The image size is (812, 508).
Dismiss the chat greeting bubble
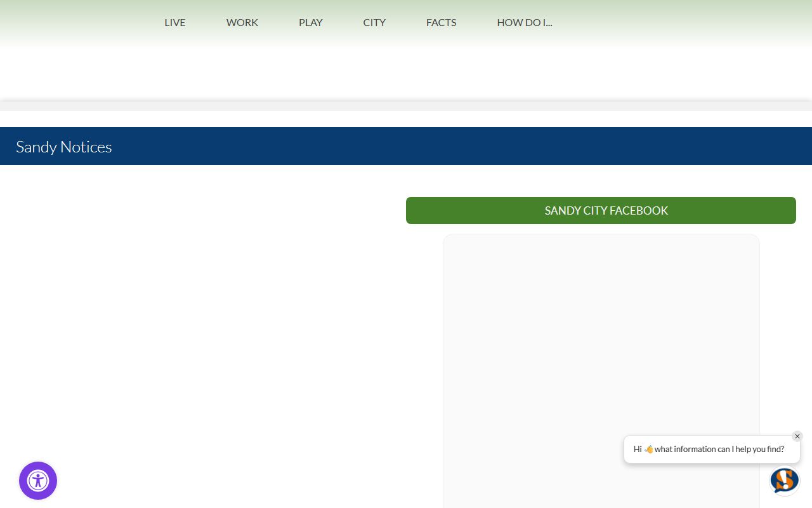point(797,436)
